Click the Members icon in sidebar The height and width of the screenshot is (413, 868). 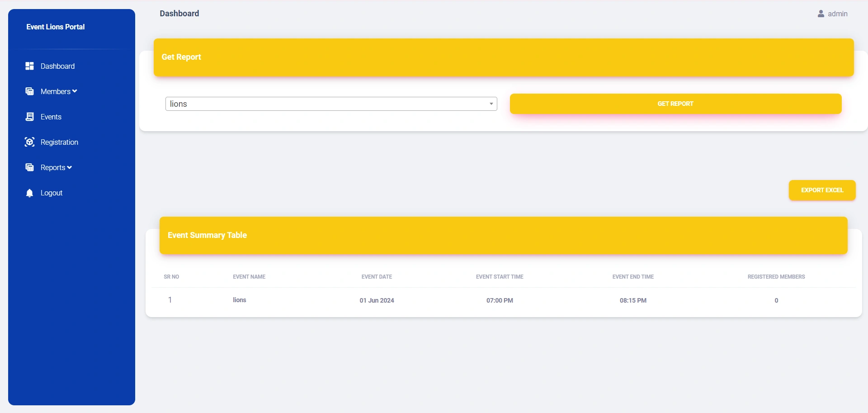click(x=29, y=91)
